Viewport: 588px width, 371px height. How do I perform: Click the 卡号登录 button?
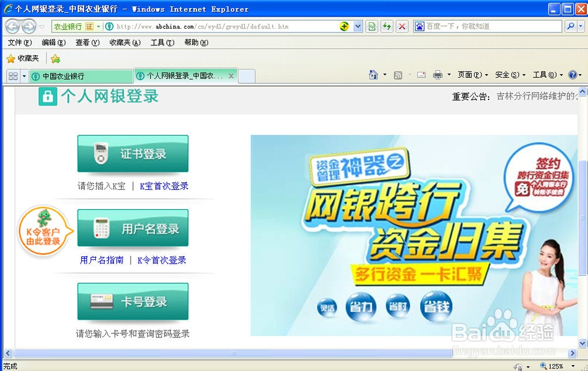tap(133, 302)
